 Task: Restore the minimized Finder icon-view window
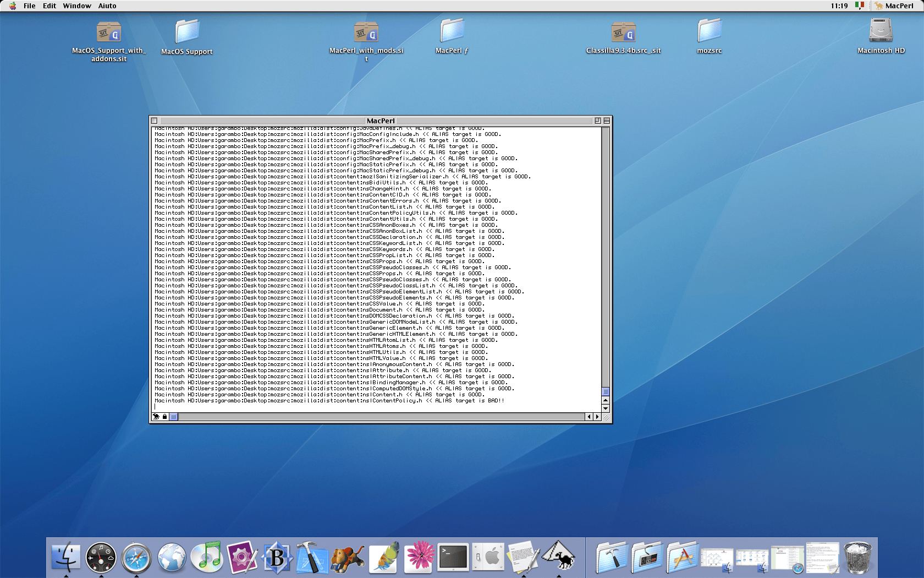tap(752, 559)
